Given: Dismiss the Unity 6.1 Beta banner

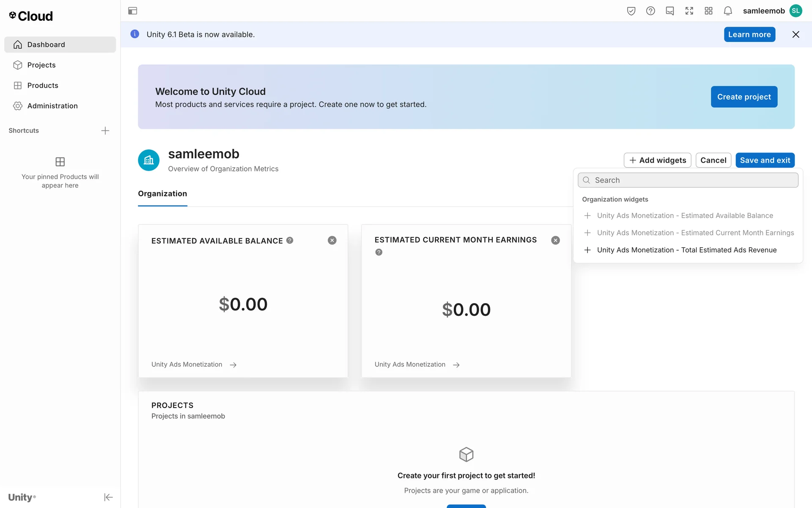Looking at the screenshot, I should pos(796,35).
